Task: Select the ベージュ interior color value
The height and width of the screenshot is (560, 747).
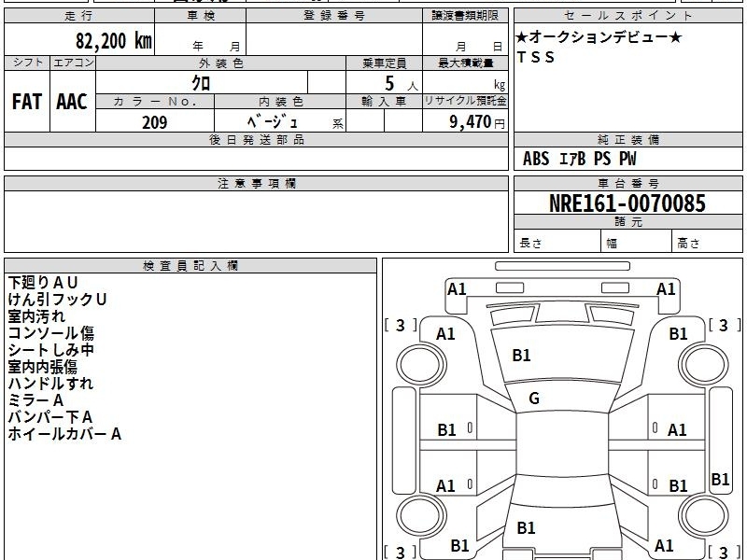Action: [x=273, y=122]
